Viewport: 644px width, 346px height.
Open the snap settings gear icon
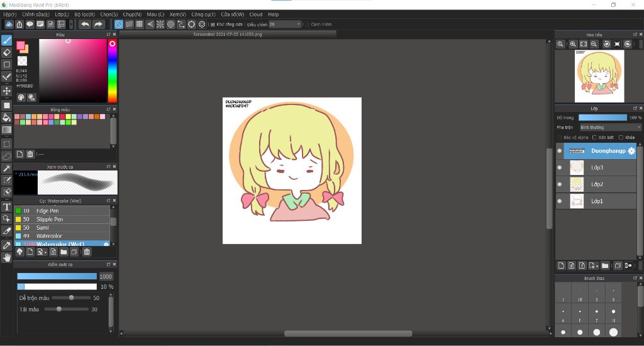pyautogui.click(x=202, y=25)
